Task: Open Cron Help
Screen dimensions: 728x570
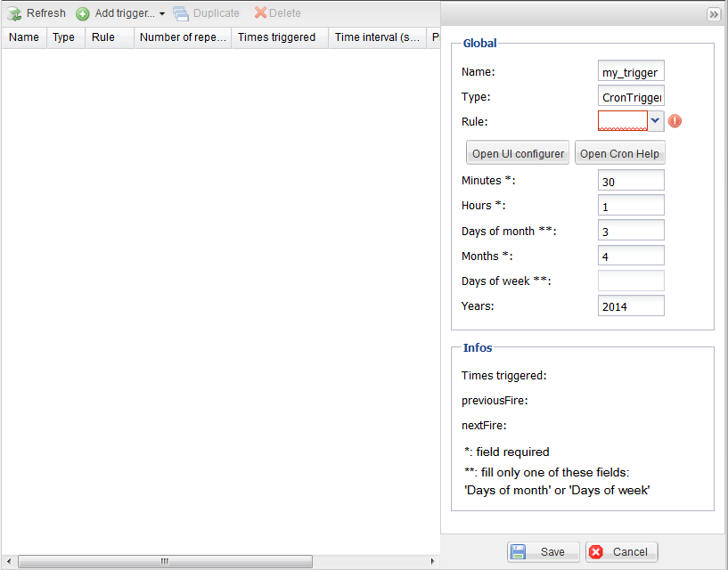Action: (620, 152)
